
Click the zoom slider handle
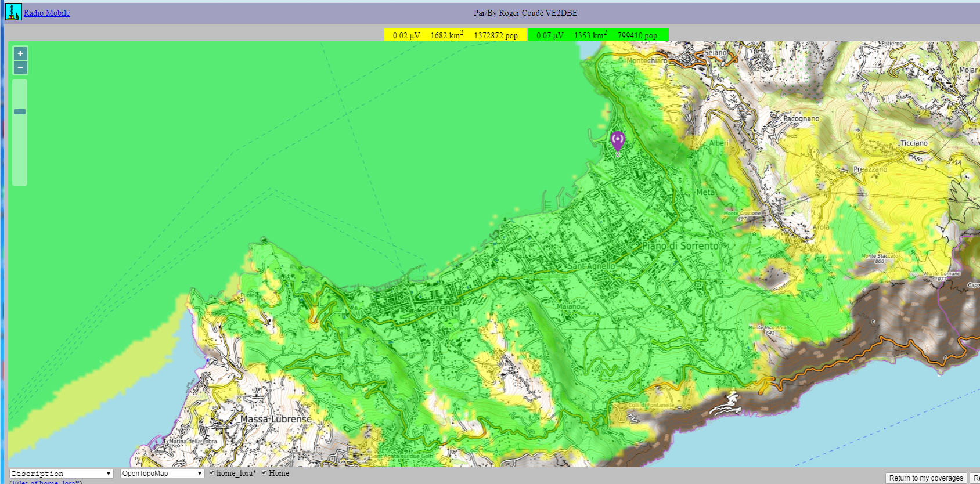coord(20,112)
